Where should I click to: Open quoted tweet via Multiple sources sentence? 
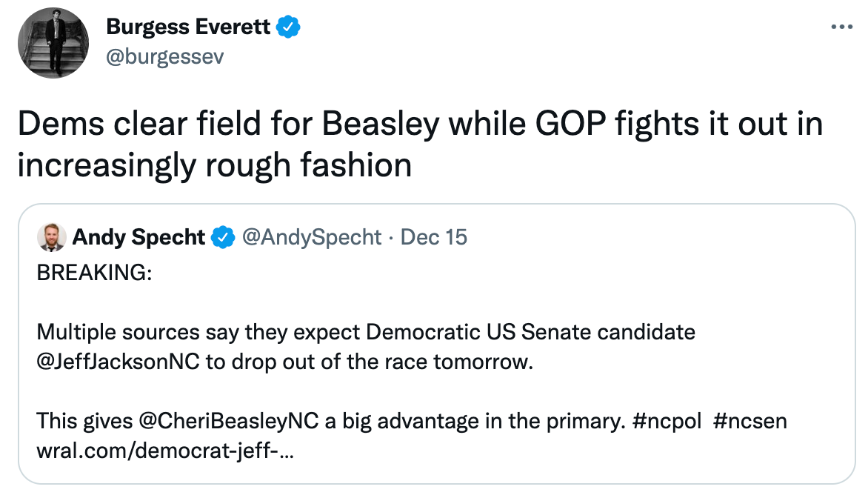point(366,332)
